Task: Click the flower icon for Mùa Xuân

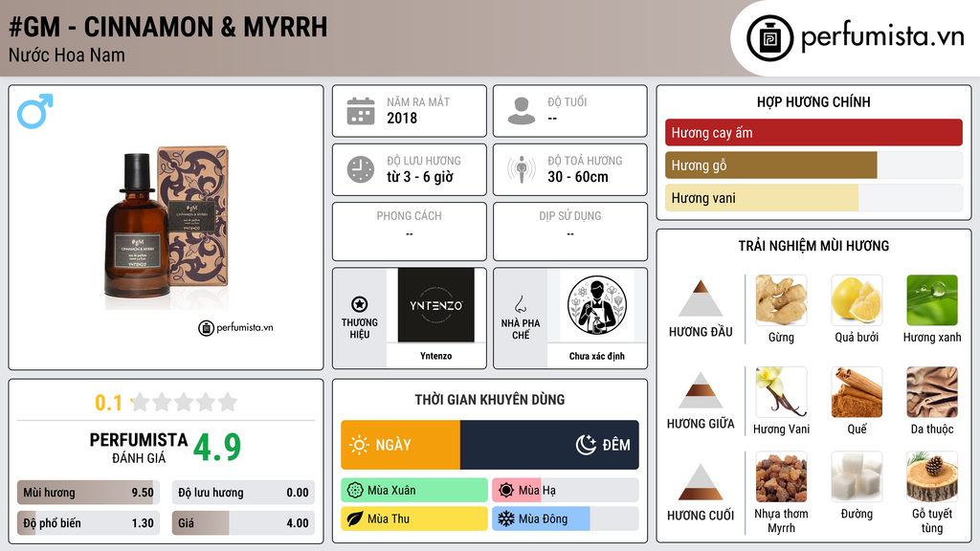Action: (x=355, y=491)
